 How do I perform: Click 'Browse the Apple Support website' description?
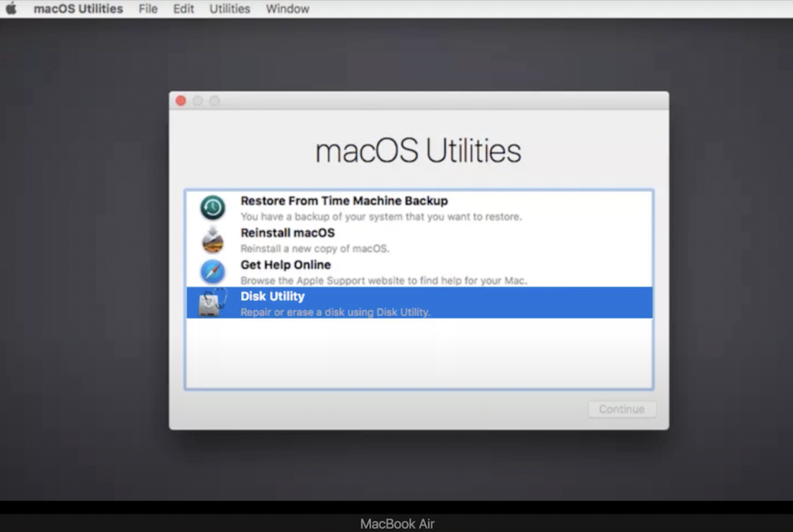[384, 280]
